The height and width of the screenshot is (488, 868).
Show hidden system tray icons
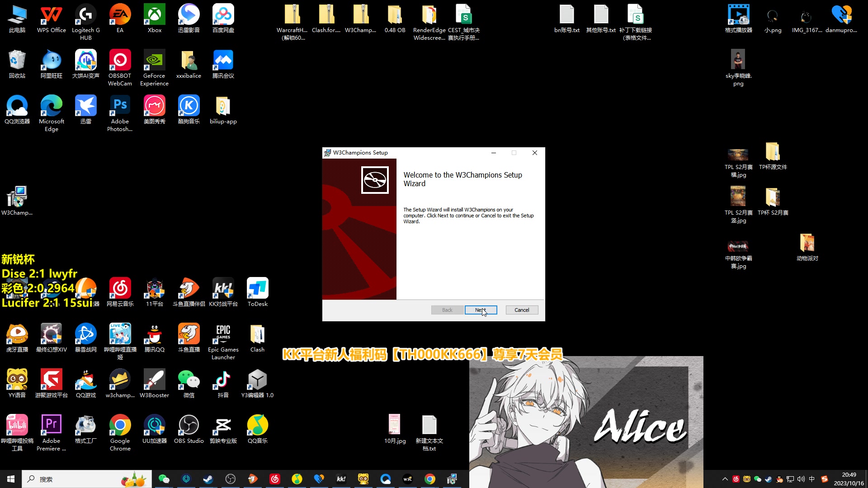coord(725,479)
